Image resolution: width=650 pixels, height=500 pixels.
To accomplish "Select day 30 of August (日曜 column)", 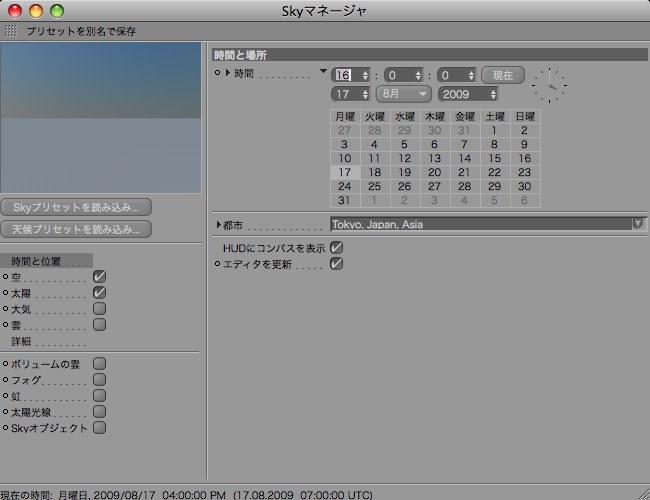I will pos(524,187).
